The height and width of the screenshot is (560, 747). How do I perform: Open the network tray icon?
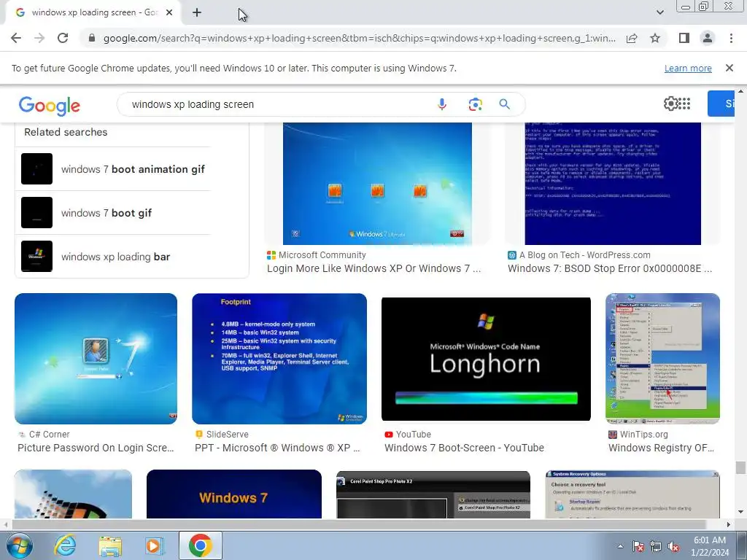tap(656, 546)
